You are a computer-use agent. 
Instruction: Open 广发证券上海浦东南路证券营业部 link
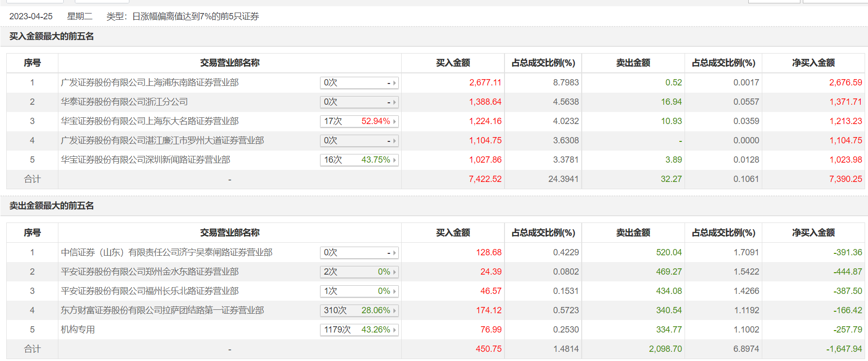click(x=150, y=83)
